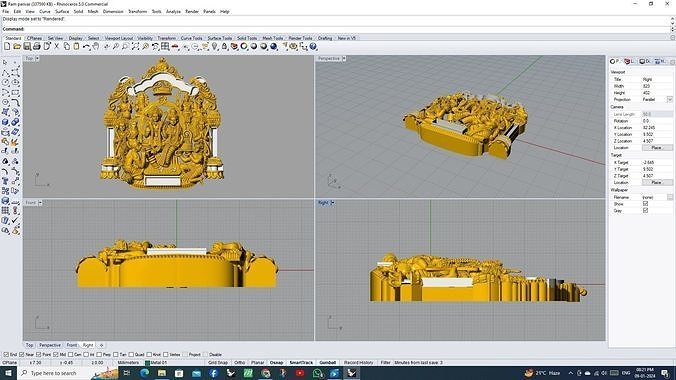This screenshot has width=676, height=380.
Task: Click the Save floppy disk icon
Action: coord(27,46)
